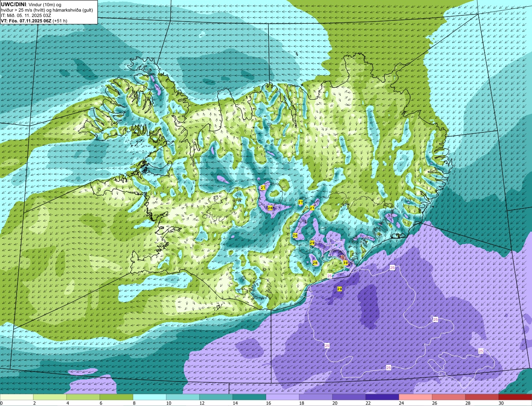
Task: Select the red 28–30 m/s legend swatch
Action: [482, 397]
